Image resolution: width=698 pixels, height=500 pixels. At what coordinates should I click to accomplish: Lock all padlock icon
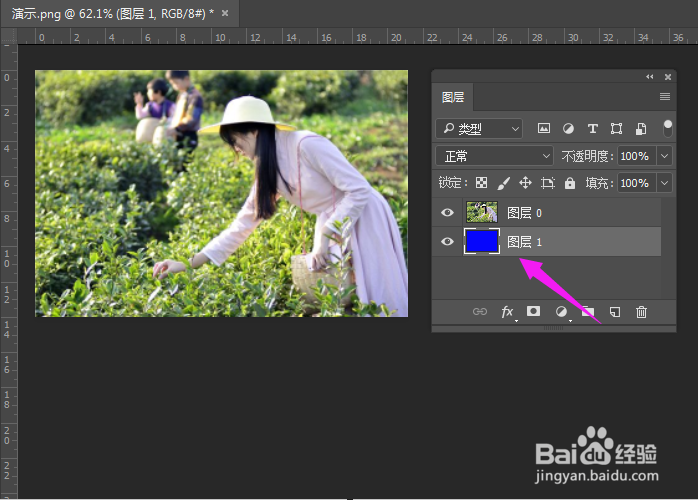pos(570,183)
